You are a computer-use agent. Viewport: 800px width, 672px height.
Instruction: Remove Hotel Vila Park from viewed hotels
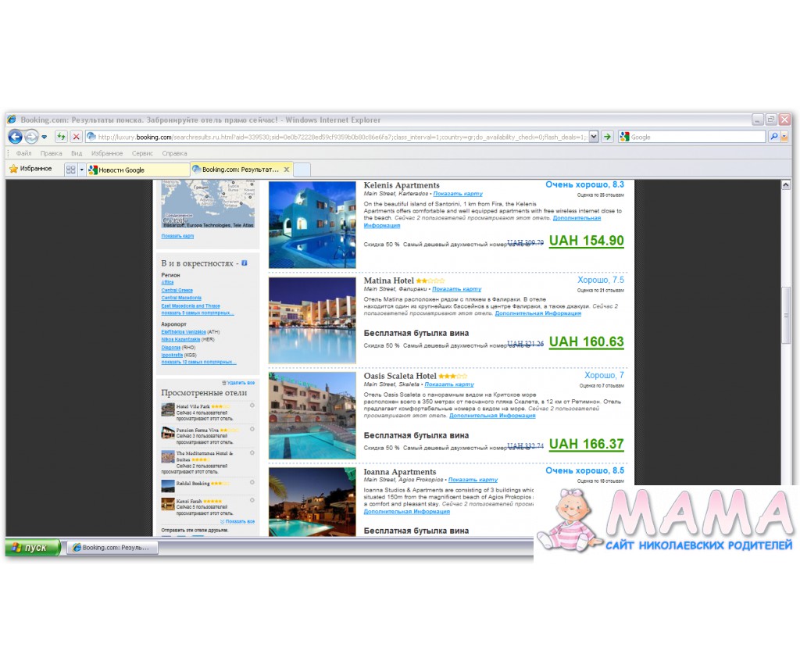252,406
